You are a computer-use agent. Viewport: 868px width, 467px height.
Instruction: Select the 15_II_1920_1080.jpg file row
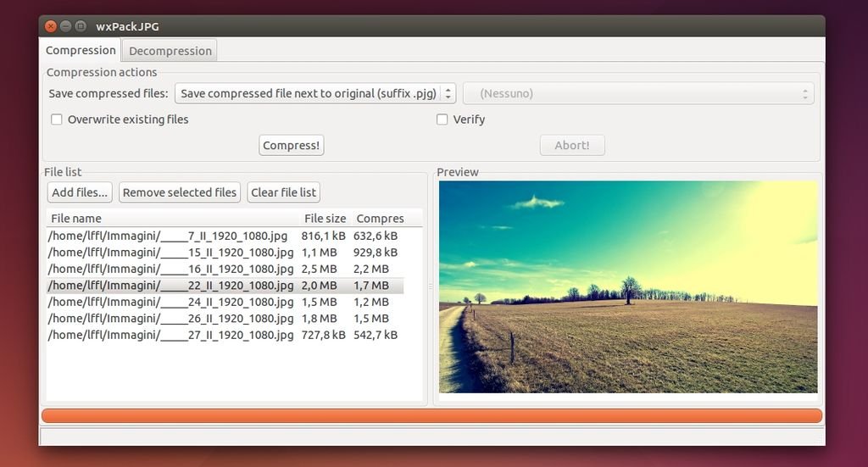point(225,253)
